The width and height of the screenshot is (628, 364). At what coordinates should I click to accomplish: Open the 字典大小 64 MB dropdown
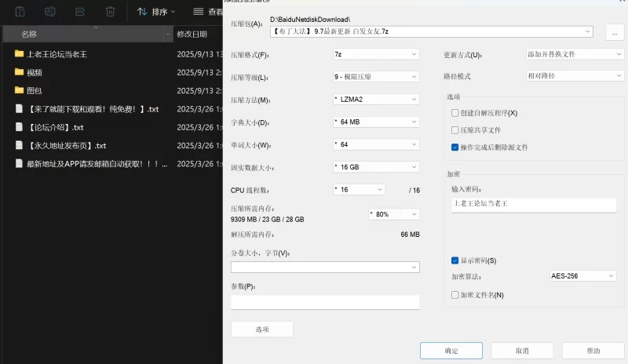376,122
